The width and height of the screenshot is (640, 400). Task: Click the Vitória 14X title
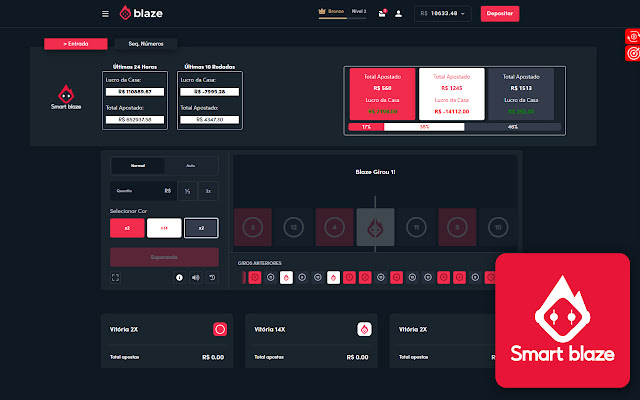click(x=270, y=329)
